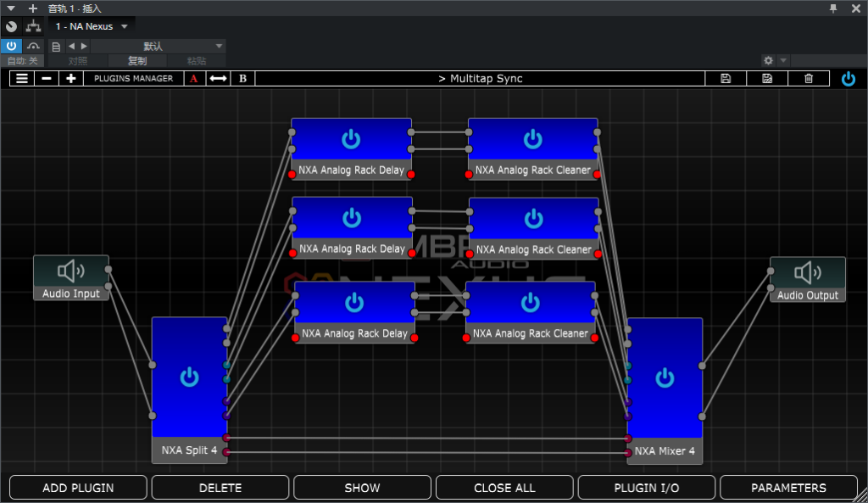Image resolution: width=868 pixels, height=503 pixels.
Task: Select the NXA Split 4 label
Action: pos(189,450)
